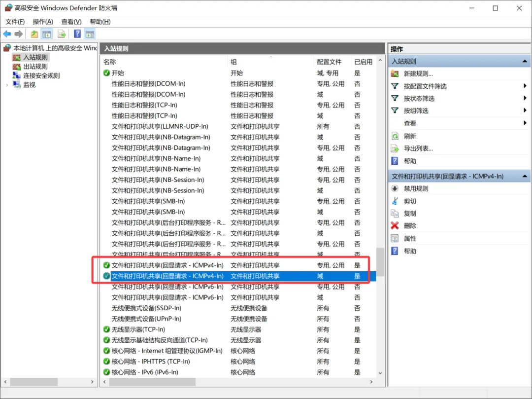Sort by 配置文件 column header
The width and height of the screenshot is (532, 399).
[332, 62]
